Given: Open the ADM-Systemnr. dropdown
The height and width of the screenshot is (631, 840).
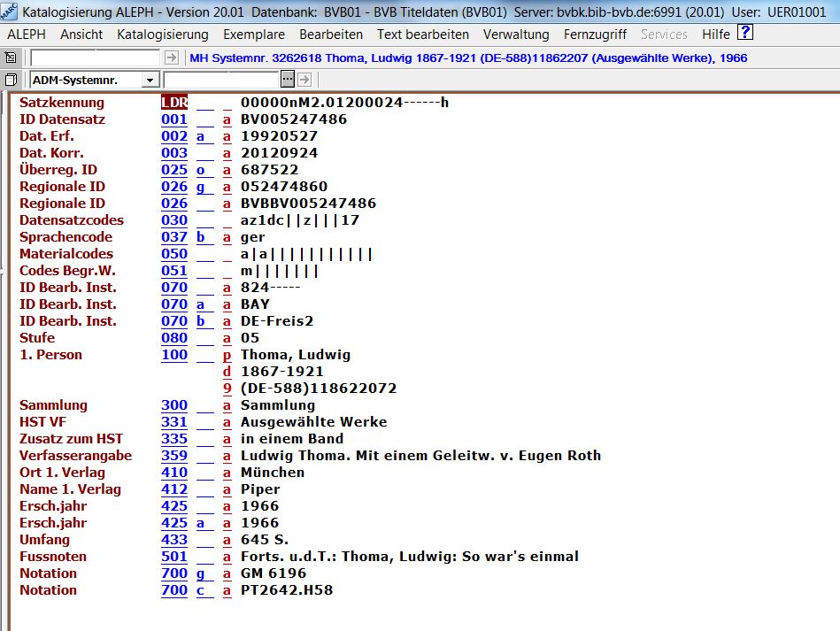Looking at the screenshot, I should [x=149, y=81].
